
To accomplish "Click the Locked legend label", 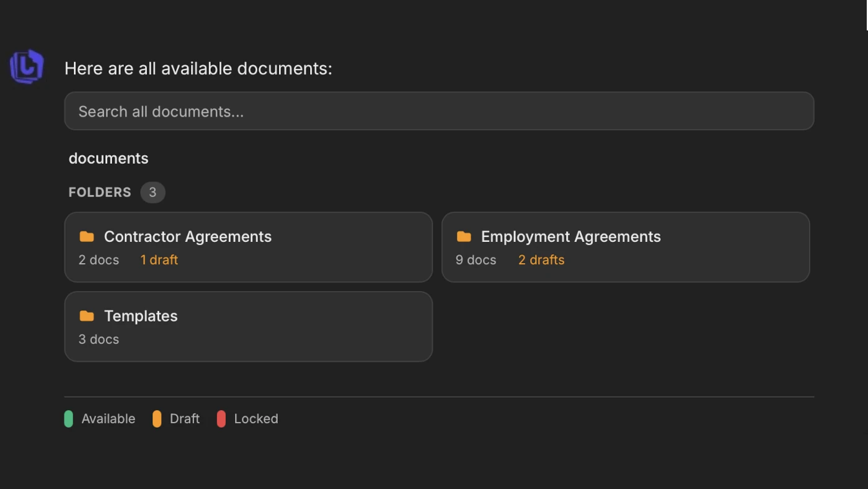I will pos(256,419).
